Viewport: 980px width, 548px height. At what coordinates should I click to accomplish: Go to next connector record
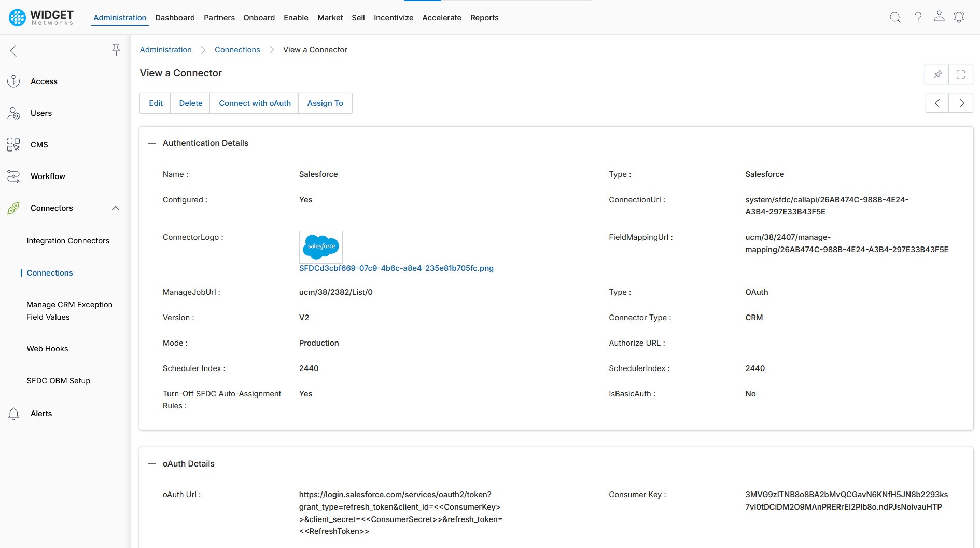coord(961,103)
